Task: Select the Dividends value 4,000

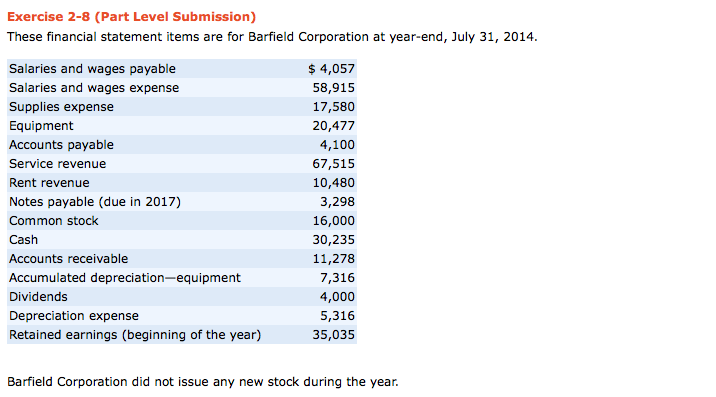Action: [337, 297]
